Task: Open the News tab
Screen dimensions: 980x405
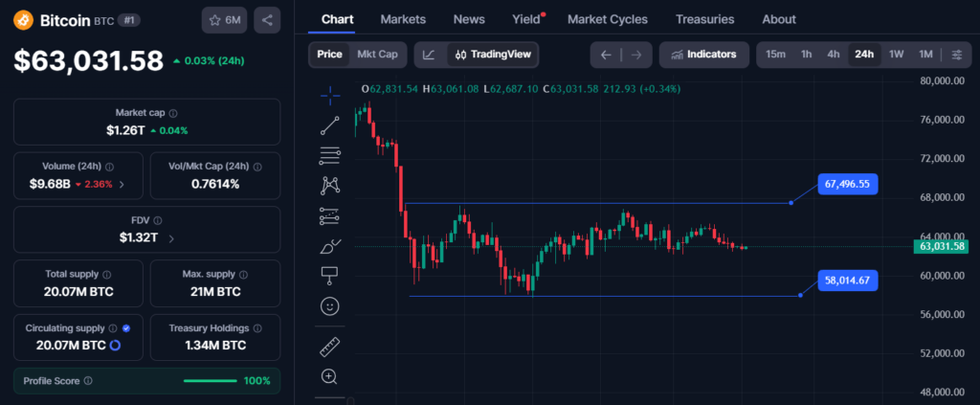Action: 469,19
